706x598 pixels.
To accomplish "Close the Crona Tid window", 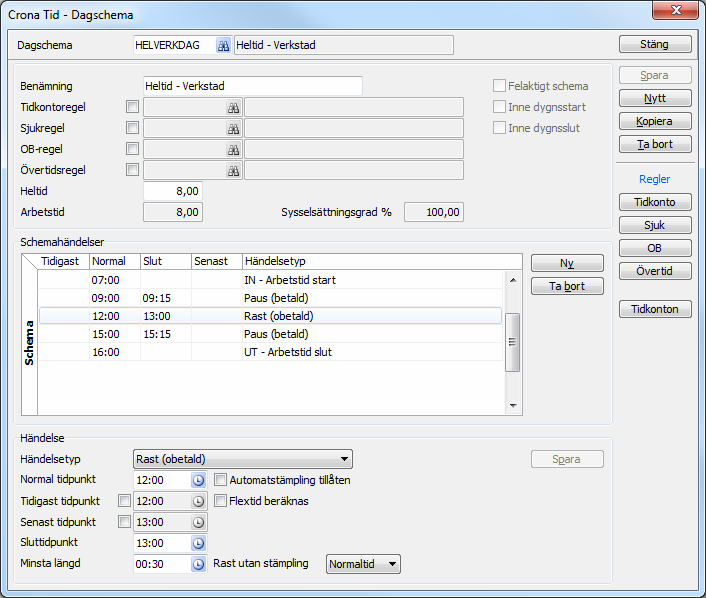I will click(x=675, y=10).
